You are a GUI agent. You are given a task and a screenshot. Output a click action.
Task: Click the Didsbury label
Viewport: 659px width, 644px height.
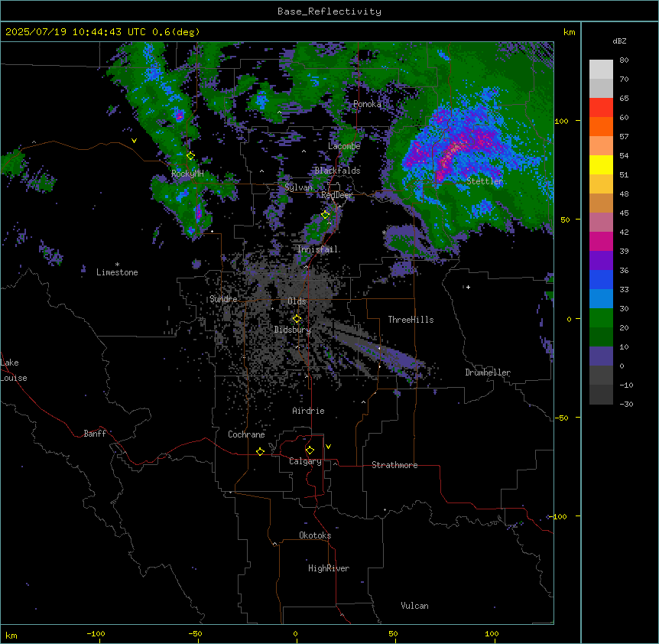(293, 330)
